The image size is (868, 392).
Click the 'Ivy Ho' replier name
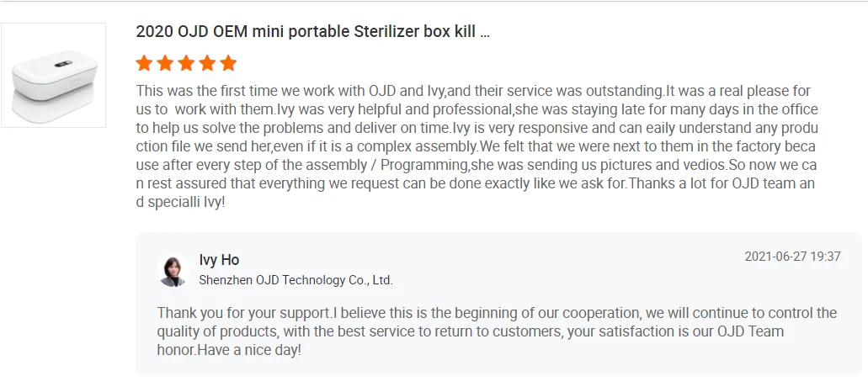(219, 260)
